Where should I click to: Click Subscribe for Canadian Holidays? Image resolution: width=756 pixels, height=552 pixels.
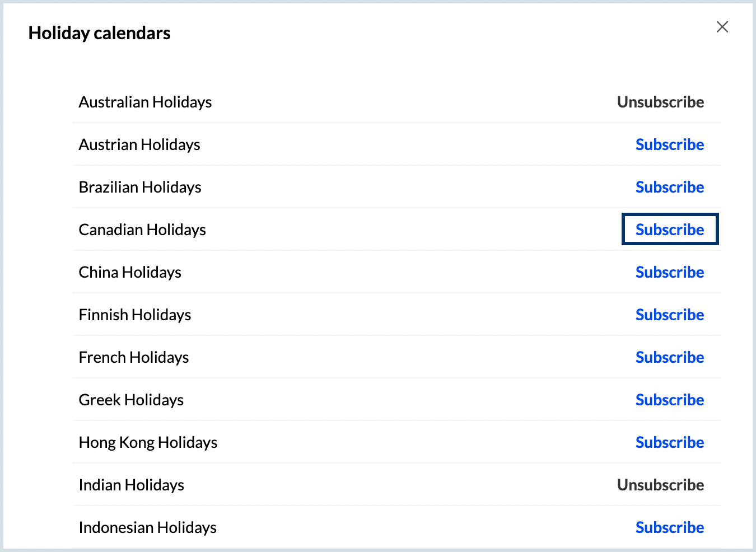(x=669, y=230)
